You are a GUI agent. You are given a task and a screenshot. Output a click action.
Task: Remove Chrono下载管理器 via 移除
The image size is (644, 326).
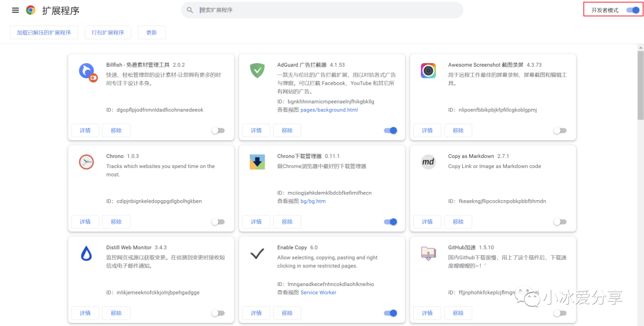point(287,221)
